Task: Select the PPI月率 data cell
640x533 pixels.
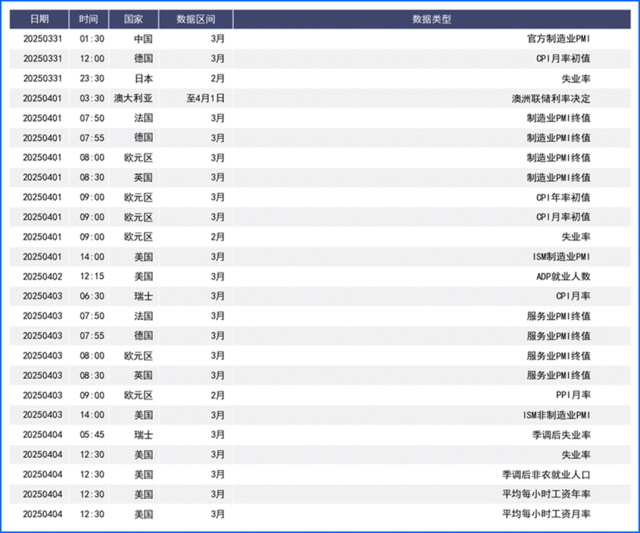Action: tap(572, 395)
